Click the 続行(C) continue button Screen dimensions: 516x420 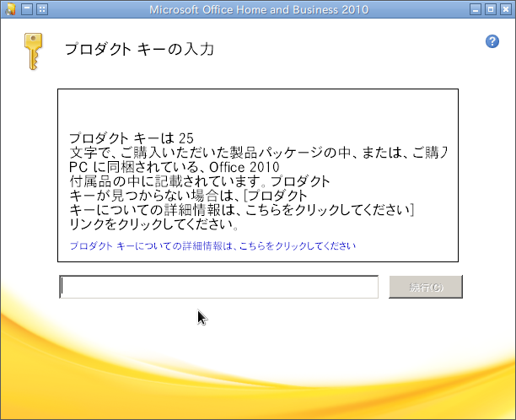click(426, 287)
